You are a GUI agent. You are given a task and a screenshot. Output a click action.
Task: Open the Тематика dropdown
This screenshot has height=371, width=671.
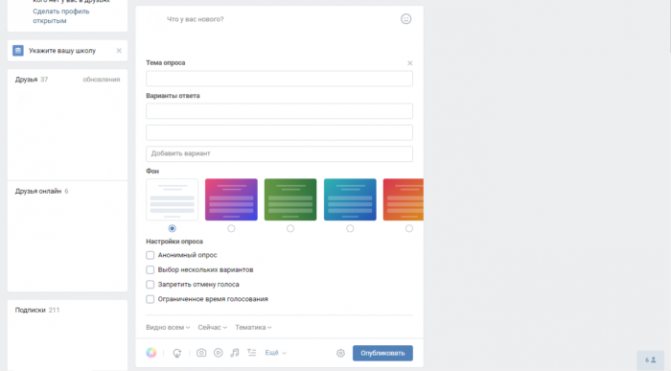[253, 327]
